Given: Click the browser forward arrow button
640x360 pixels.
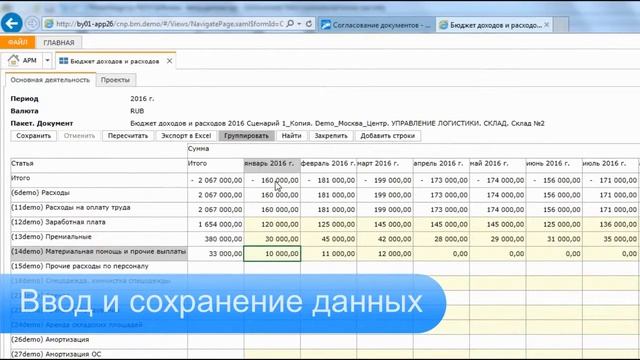Looking at the screenshot, I should click(x=32, y=24).
